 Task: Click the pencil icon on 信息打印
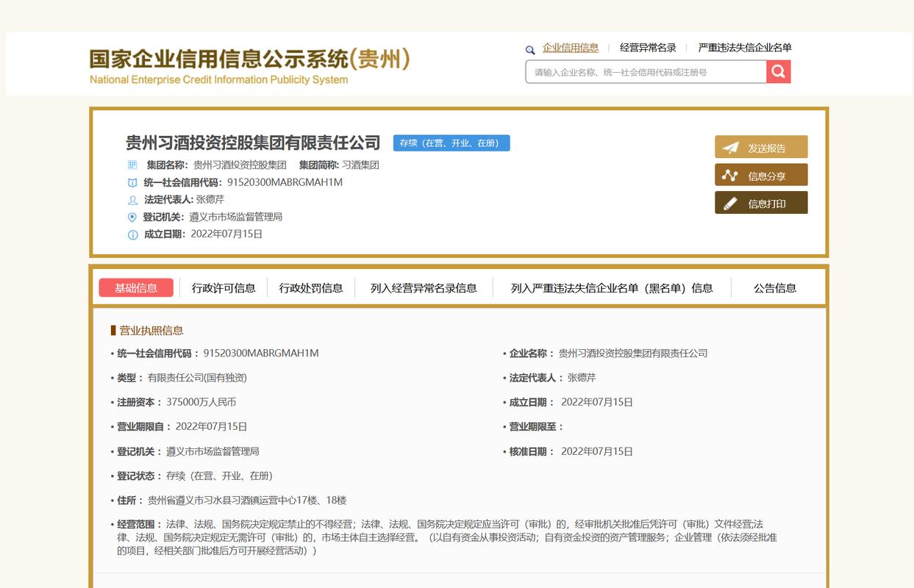(x=730, y=203)
